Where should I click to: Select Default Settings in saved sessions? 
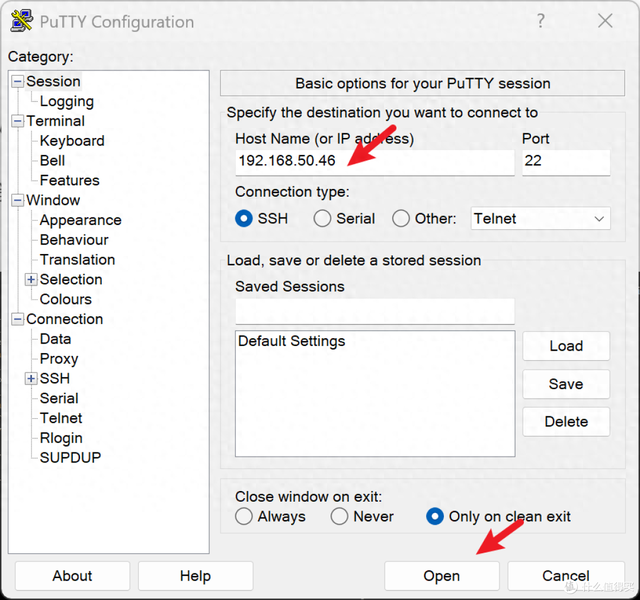291,341
